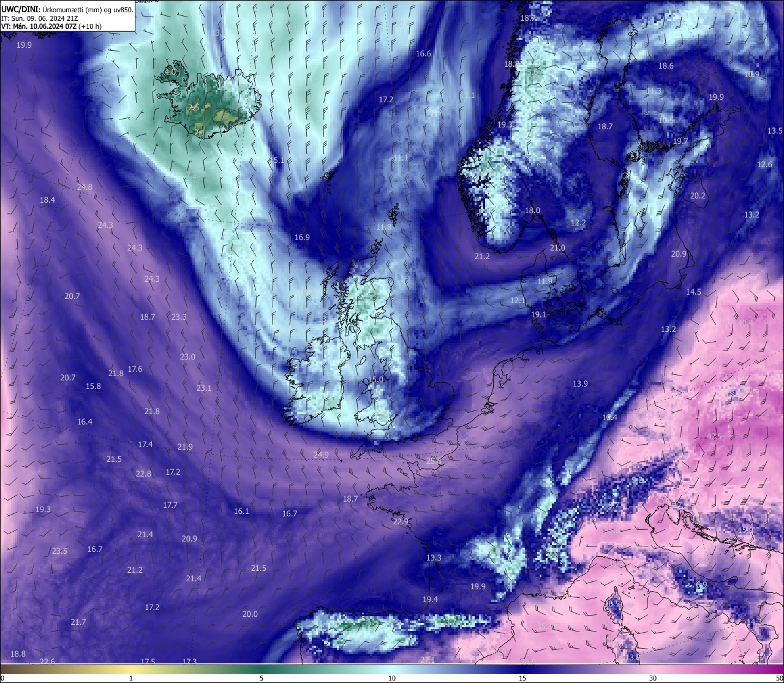Click the 50 tick on color scale

pos(780,678)
